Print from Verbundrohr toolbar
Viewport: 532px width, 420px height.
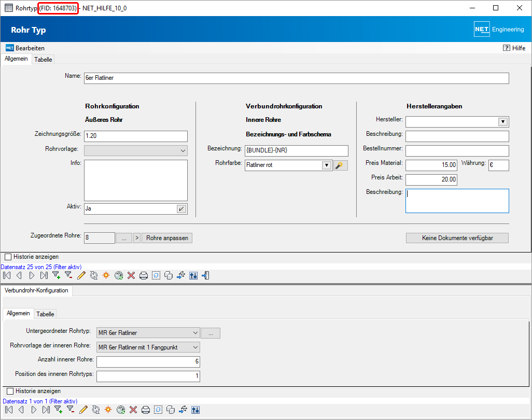(x=146, y=410)
